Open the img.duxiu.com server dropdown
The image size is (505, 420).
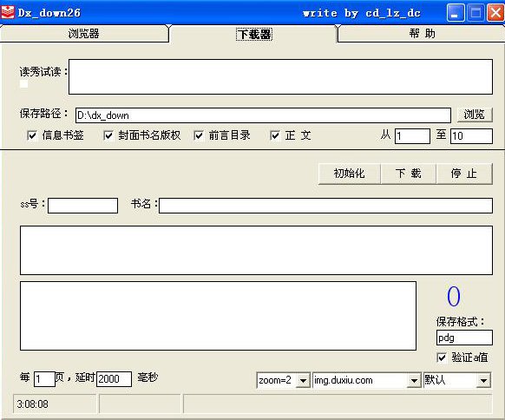click(414, 380)
